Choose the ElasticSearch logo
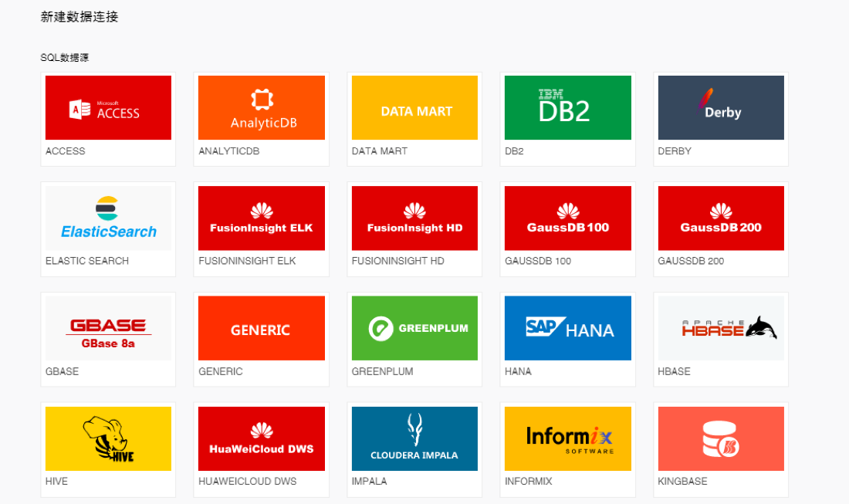 (x=108, y=218)
